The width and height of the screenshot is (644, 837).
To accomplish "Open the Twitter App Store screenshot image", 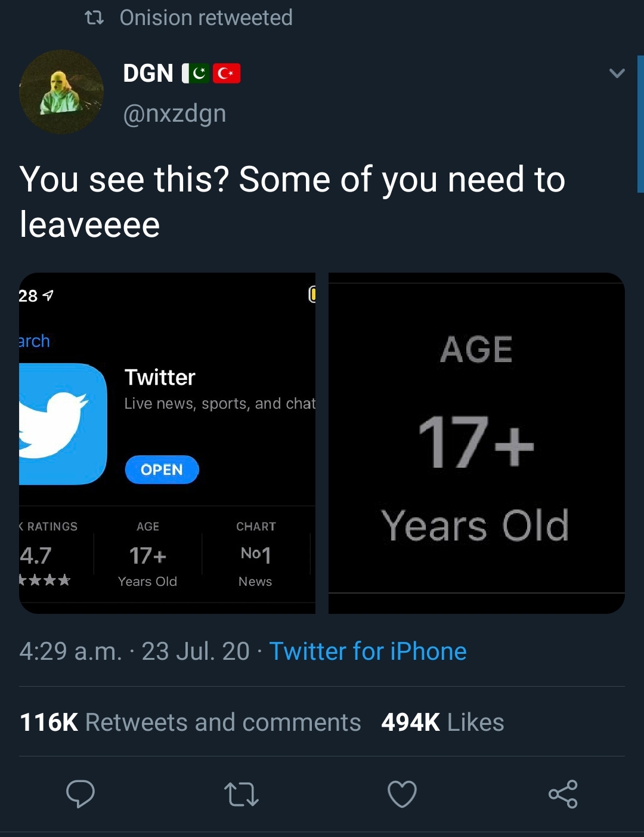I will (167, 443).
